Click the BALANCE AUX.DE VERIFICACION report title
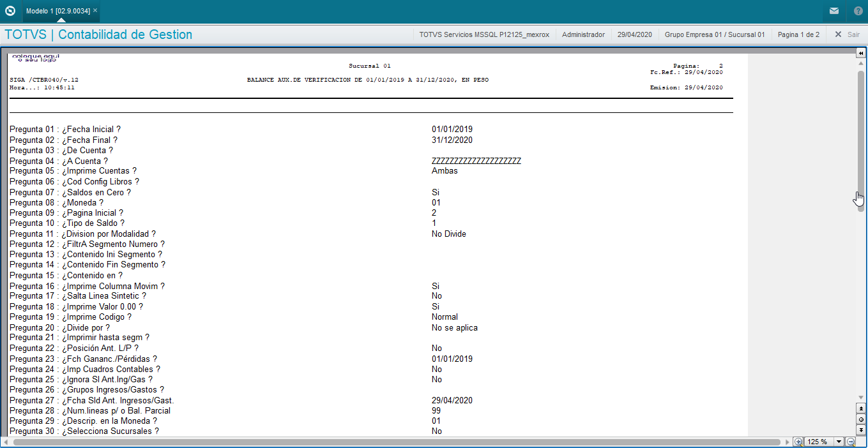This screenshot has width=868, height=448. click(368, 80)
